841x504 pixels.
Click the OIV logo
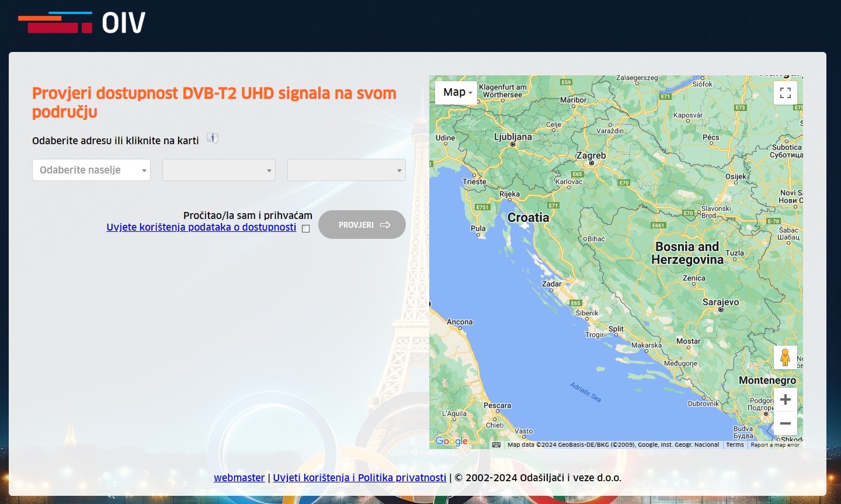tap(82, 22)
